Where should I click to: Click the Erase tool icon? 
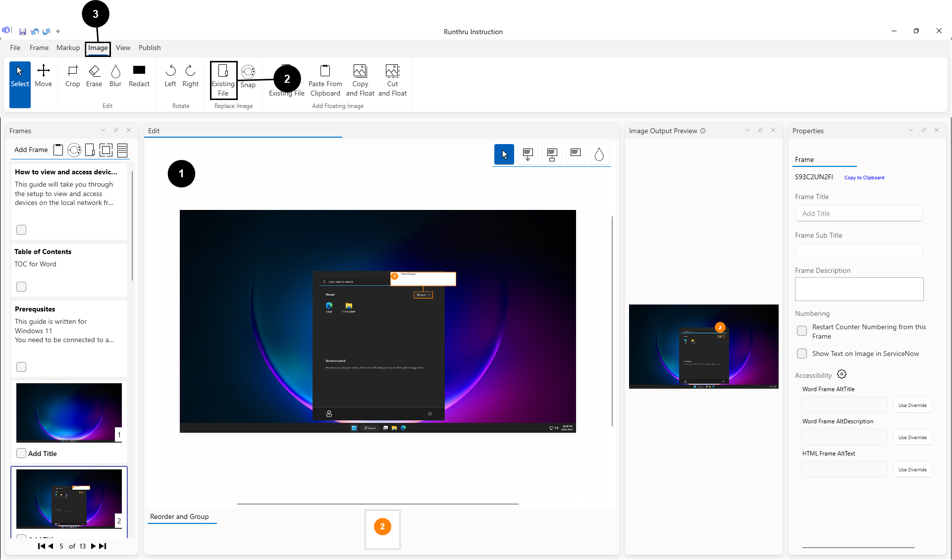94,76
